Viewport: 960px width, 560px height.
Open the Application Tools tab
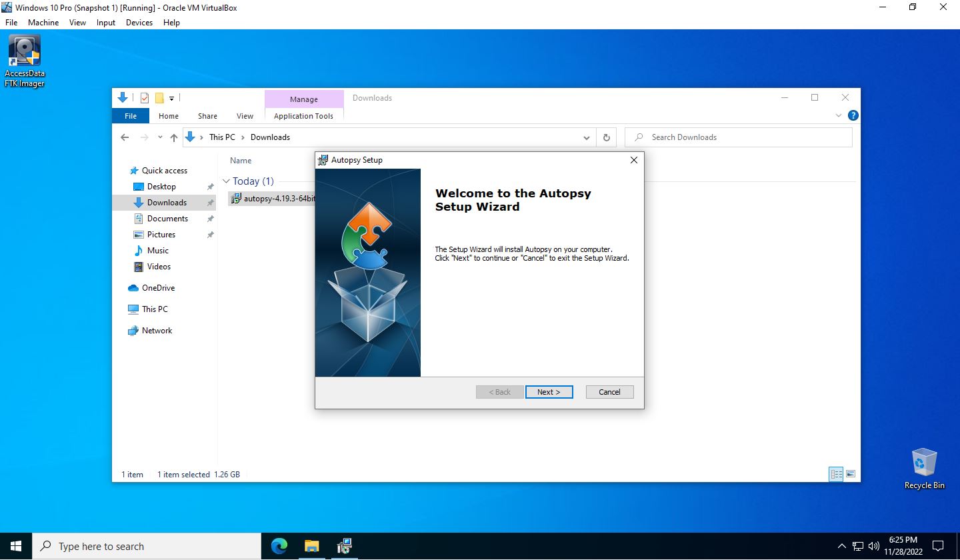point(303,116)
